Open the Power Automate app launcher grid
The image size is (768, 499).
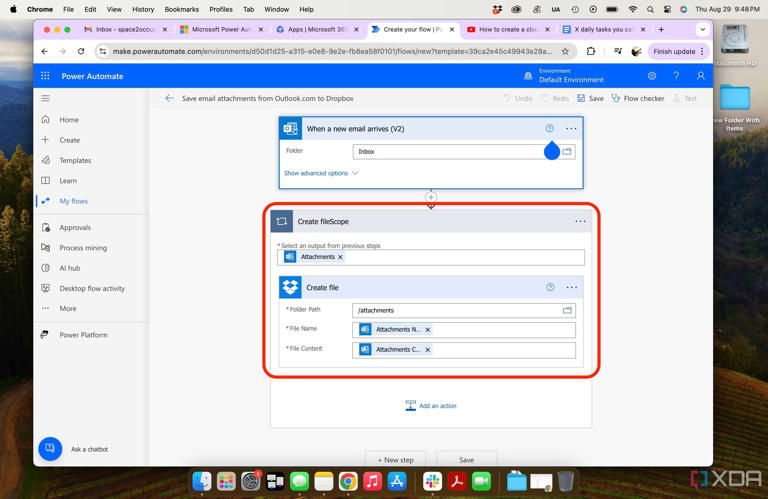pyautogui.click(x=45, y=76)
